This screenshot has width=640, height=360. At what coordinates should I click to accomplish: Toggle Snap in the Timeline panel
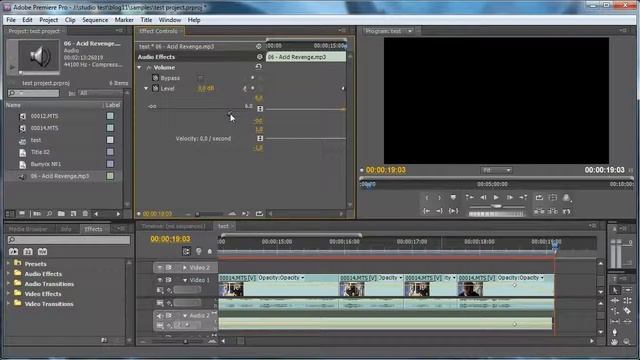tap(186, 251)
